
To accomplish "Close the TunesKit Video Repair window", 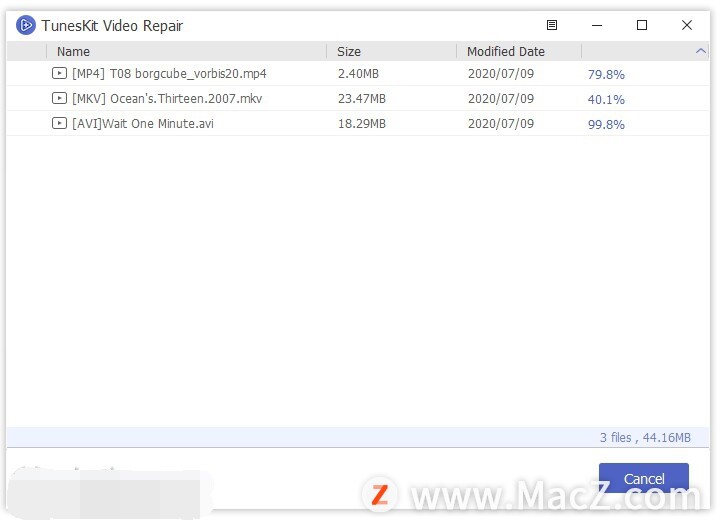I will tap(686, 25).
